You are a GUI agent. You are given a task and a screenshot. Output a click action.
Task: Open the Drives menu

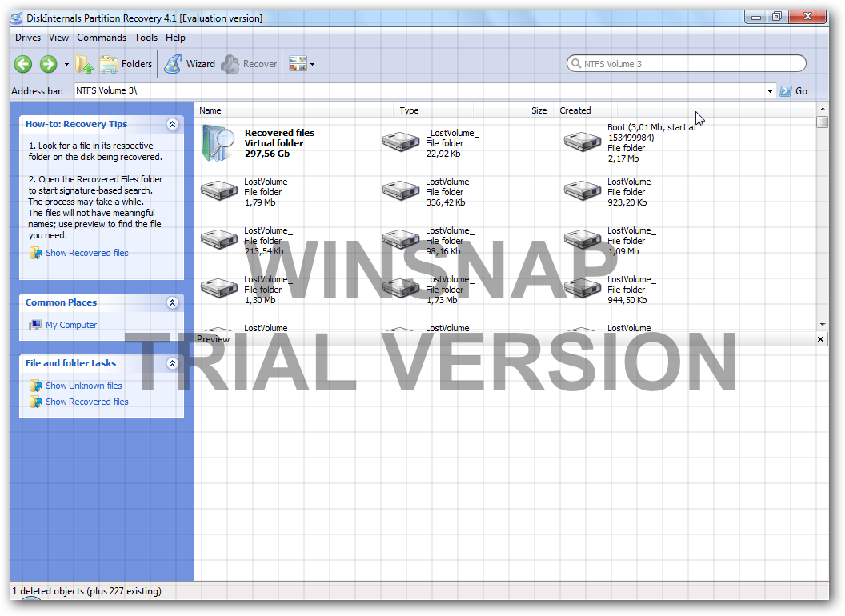click(x=28, y=37)
